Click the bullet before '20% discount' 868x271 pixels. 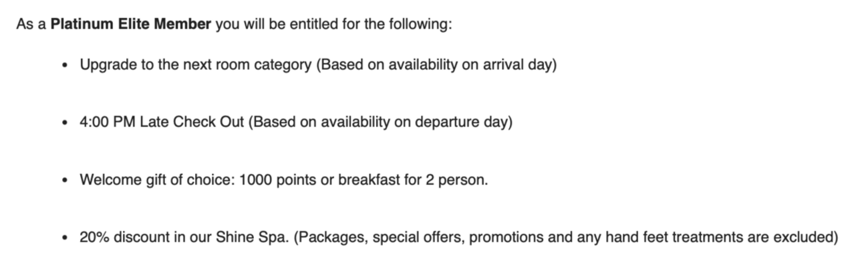64,239
